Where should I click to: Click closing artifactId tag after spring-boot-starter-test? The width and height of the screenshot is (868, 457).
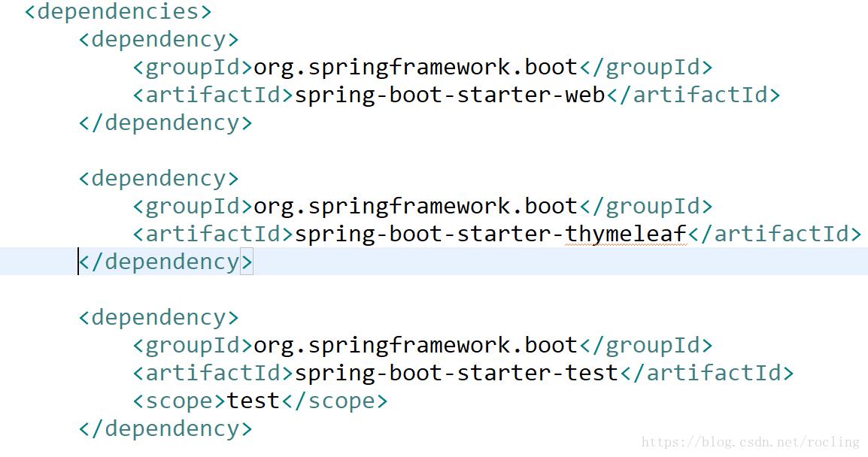[x=706, y=373]
